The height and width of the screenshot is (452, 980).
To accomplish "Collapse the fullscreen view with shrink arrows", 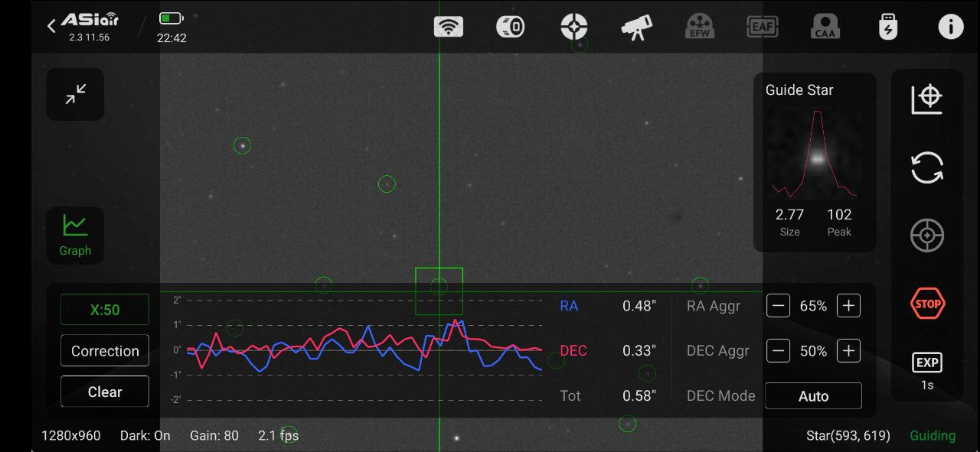I will [75, 94].
